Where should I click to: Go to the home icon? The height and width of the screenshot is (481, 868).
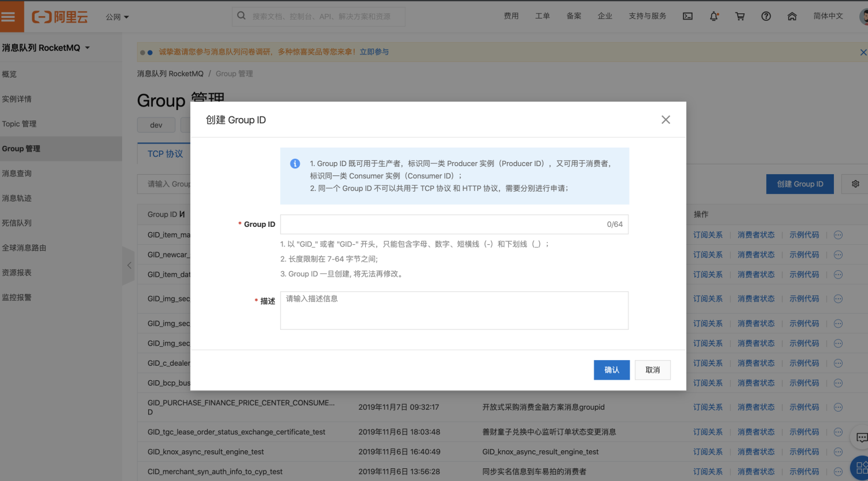[792, 16]
